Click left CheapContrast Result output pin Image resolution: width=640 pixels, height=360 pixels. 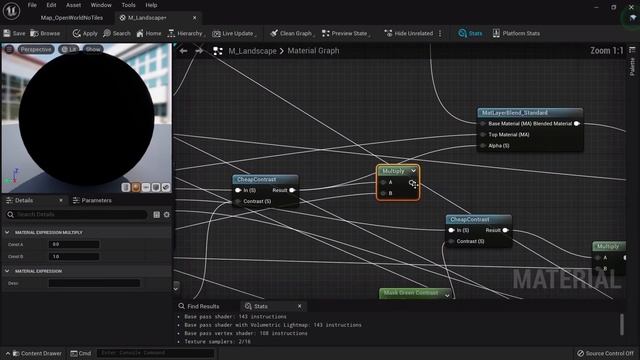[292, 190]
